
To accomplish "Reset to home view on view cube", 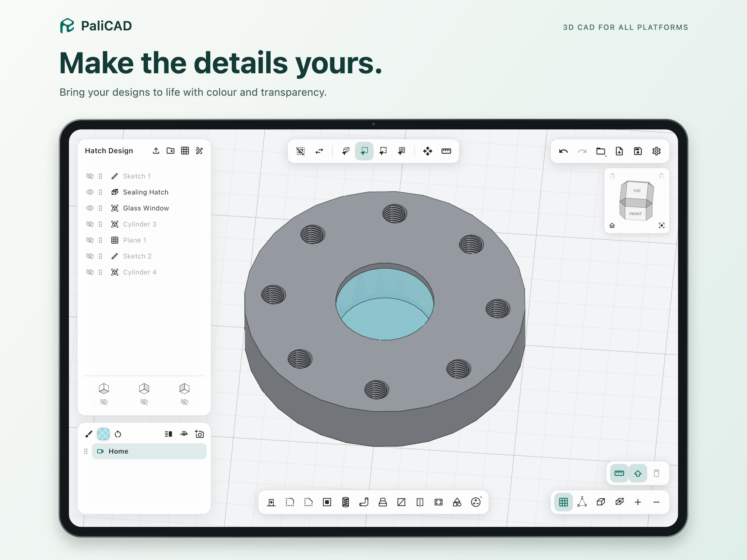I will (x=612, y=225).
